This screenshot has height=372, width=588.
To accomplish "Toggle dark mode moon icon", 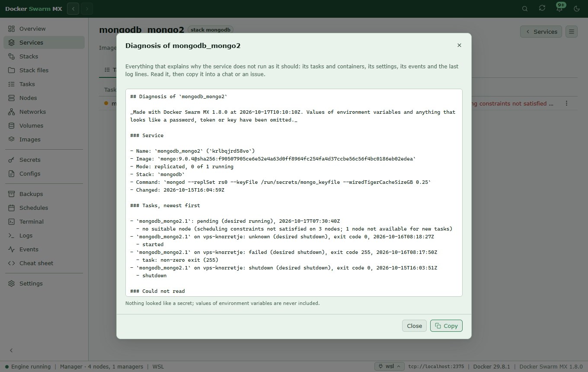I will point(577,9).
